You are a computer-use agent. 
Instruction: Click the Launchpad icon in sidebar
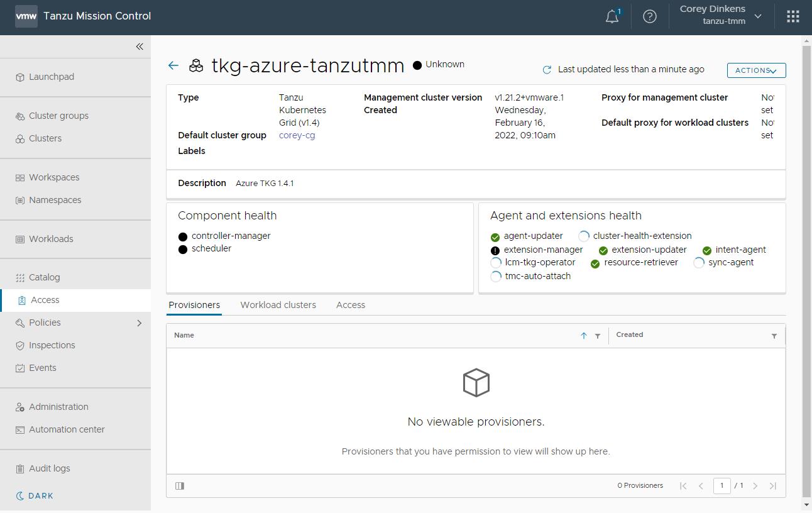pyautogui.click(x=20, y=77)
